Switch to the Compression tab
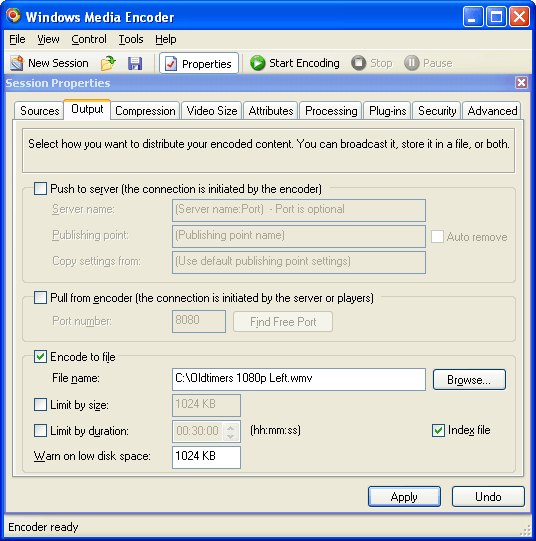536x541 pixels. 145,111
